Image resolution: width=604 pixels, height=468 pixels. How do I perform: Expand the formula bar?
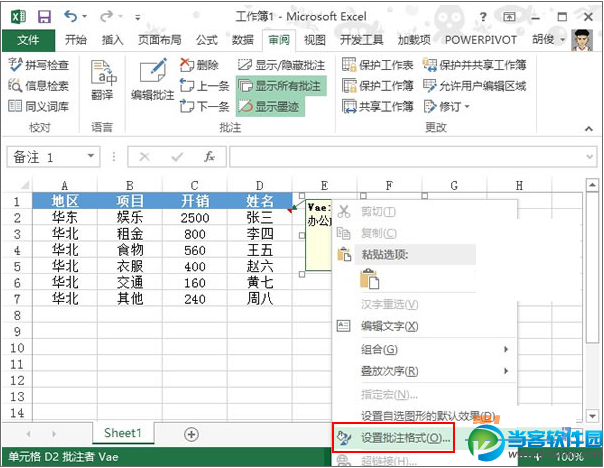[589, 156]
